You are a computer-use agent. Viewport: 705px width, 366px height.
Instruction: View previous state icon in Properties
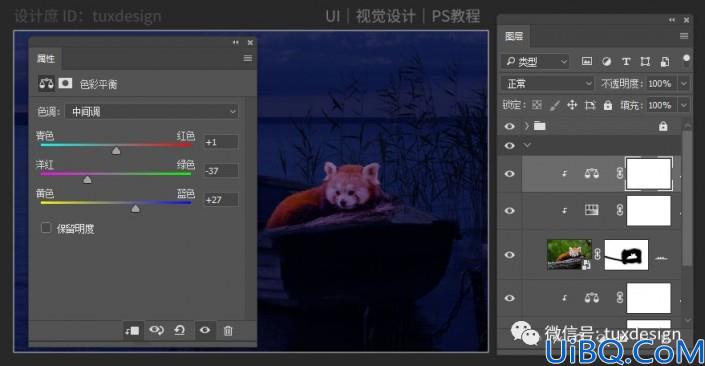tap(156, 330)
